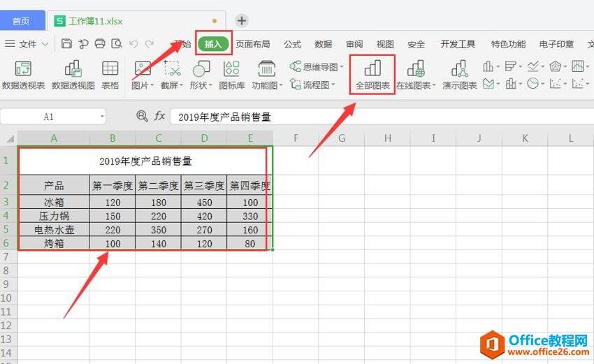This screenshot has height=364, width=594.
Task: Switch to the 审阅 tab
Action: pos(354,44)
